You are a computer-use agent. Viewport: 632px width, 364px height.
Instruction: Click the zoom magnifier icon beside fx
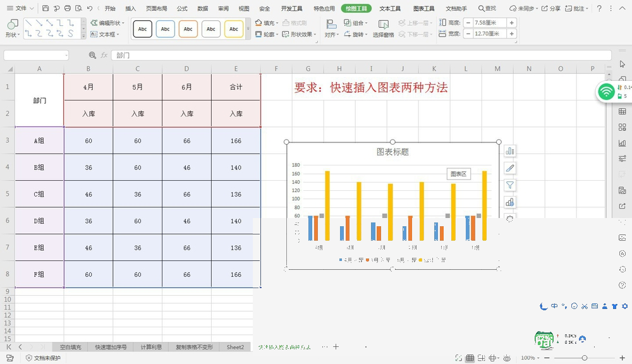(92, 55)
